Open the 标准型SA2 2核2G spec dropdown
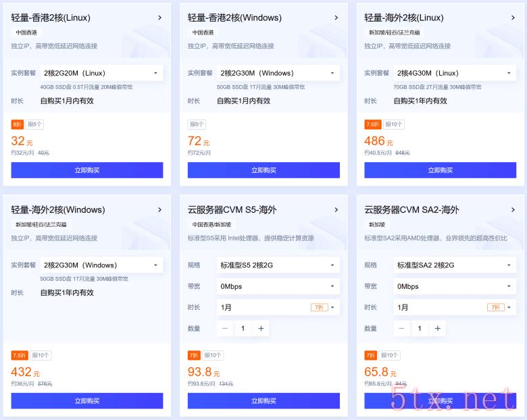The height and width of the screenshot is (420, 527). pyautogui.click(x=455, y=265)
